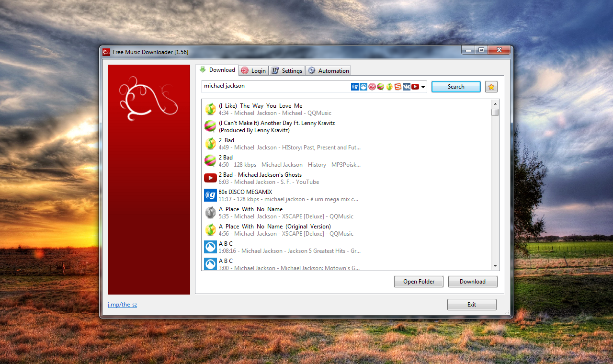Click the pink-green ball source icon in search bar
Screen dimensions: 613x364
381,87
